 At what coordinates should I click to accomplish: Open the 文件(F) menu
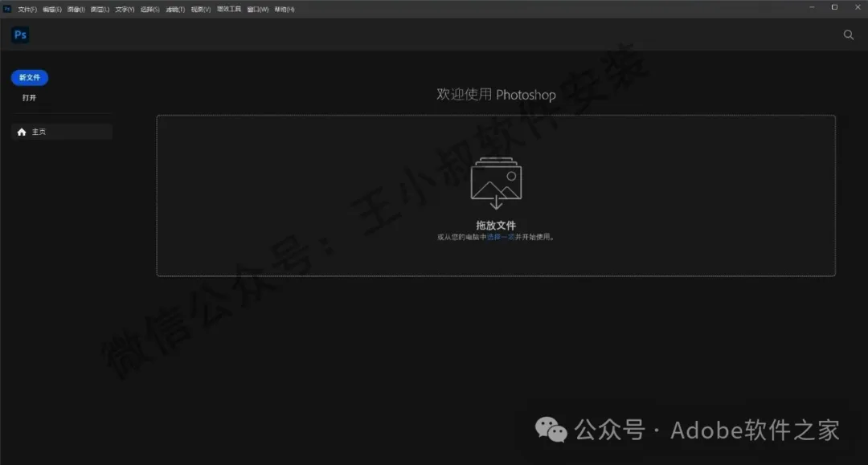(27, 10)
